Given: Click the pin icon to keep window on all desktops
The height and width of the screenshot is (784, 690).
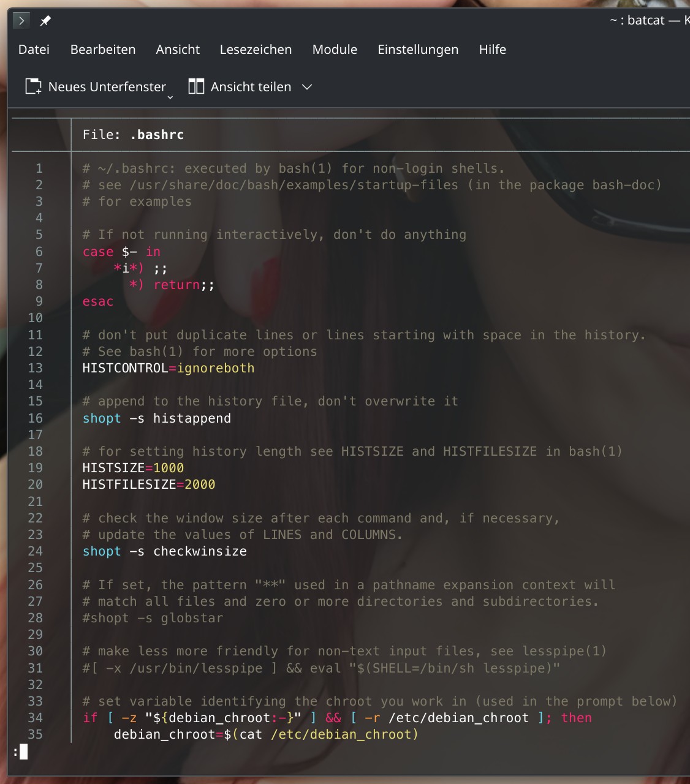Looking at the screenshot, I should click(45, 21).
